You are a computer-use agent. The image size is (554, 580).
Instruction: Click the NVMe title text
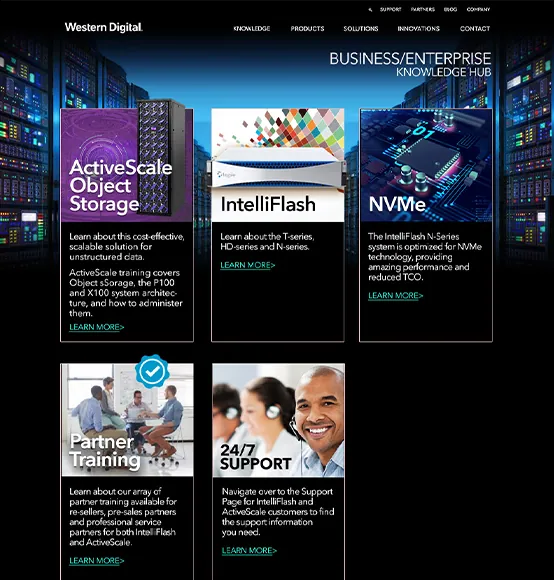[397, 204]
